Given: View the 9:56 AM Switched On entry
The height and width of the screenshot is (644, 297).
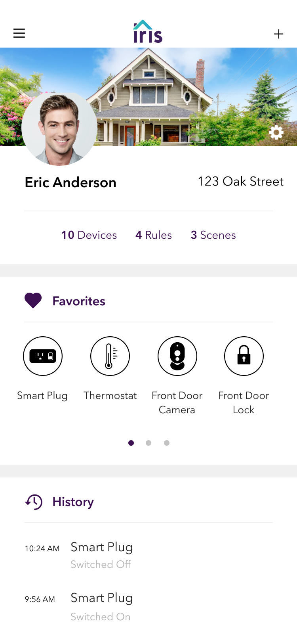Looking at the screenshot, I should pyautogui.click(x=101, y=617).
